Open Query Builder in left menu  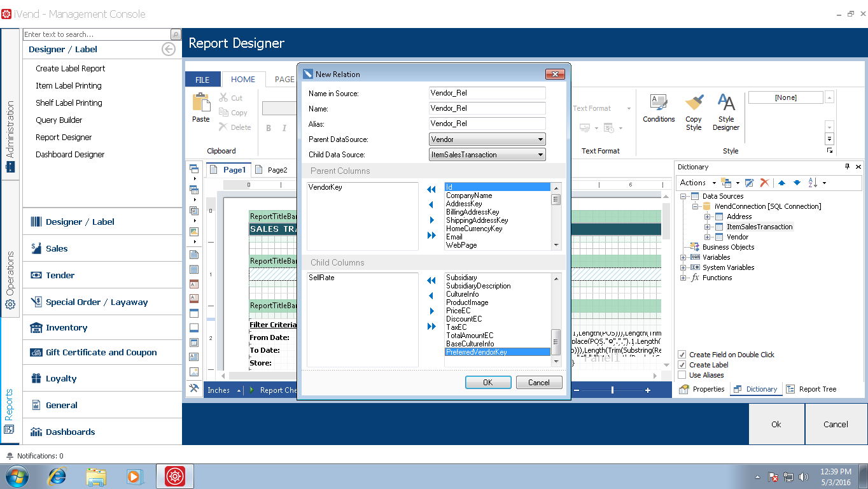click(59, 120)
